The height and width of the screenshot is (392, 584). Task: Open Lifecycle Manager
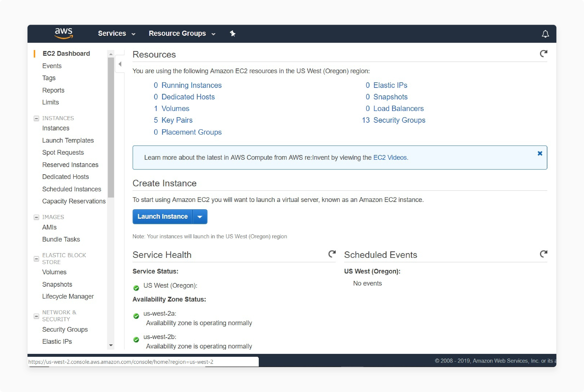point(68,296)
